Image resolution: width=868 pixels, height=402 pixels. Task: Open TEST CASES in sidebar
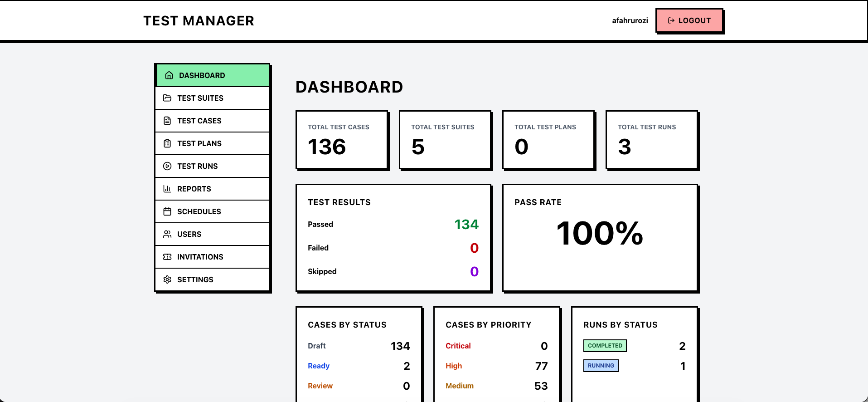tap(212, 121)
